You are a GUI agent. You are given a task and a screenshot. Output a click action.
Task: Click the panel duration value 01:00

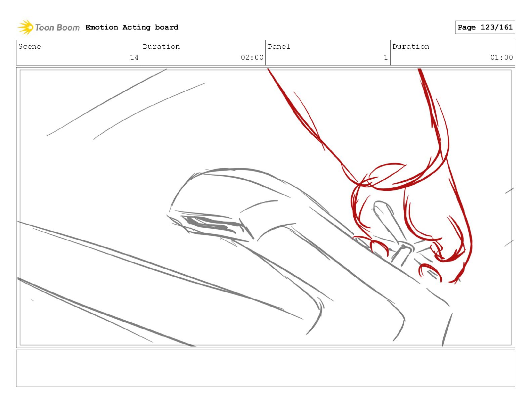(x=501, y=57)
